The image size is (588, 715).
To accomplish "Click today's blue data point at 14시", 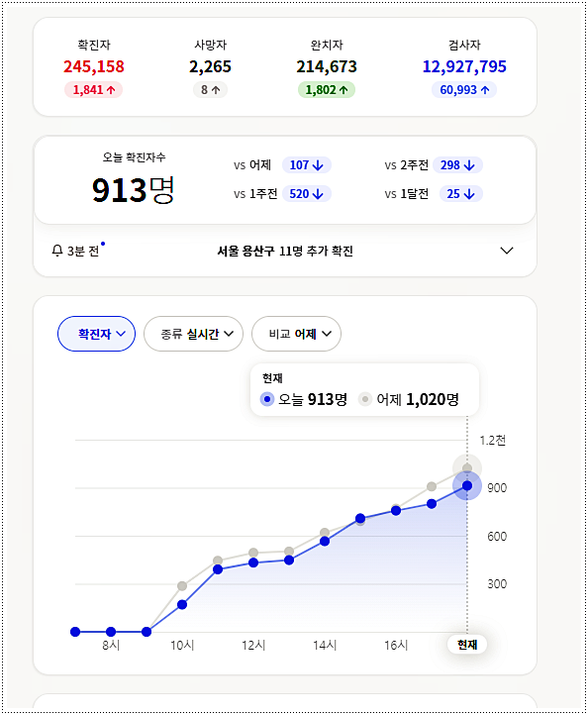I will 325,542.
